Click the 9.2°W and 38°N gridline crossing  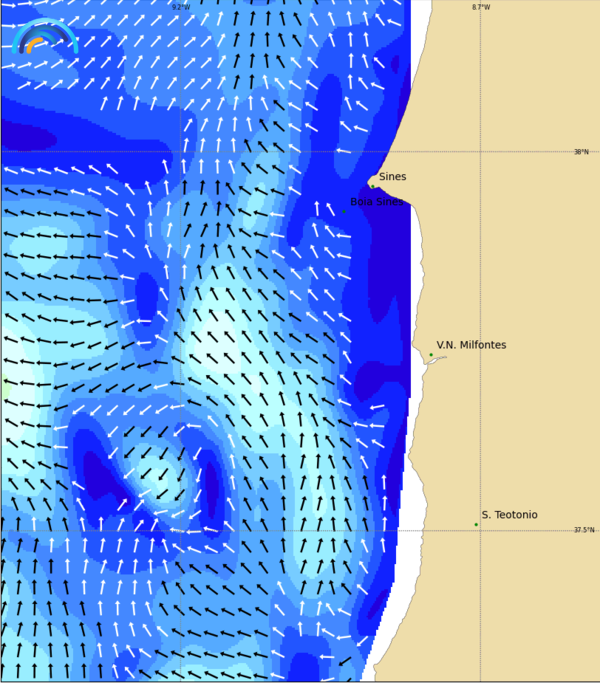pyautogui.click(x=180, y=152)
